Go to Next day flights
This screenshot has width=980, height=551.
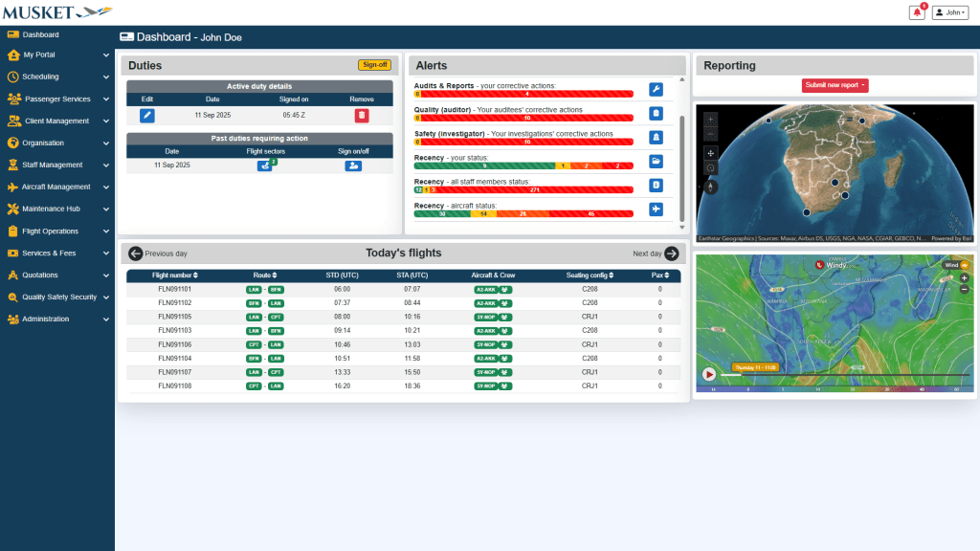[x=657, y=253]
